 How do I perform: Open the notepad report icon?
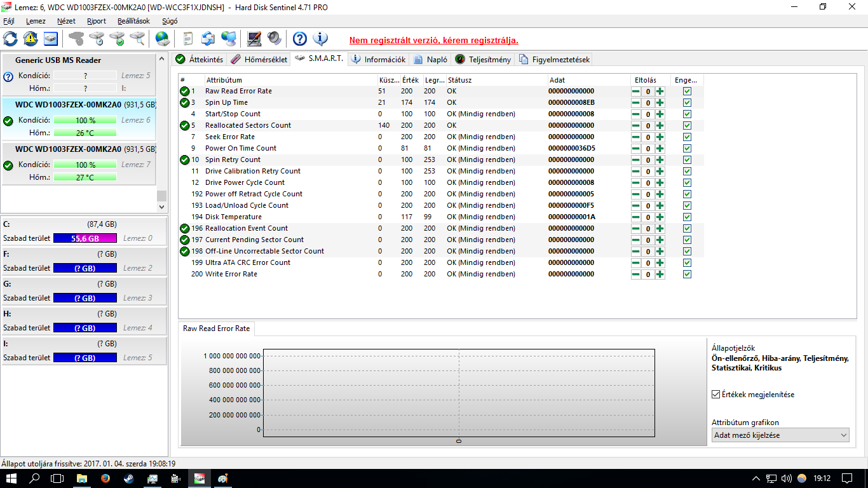[187, 39]
